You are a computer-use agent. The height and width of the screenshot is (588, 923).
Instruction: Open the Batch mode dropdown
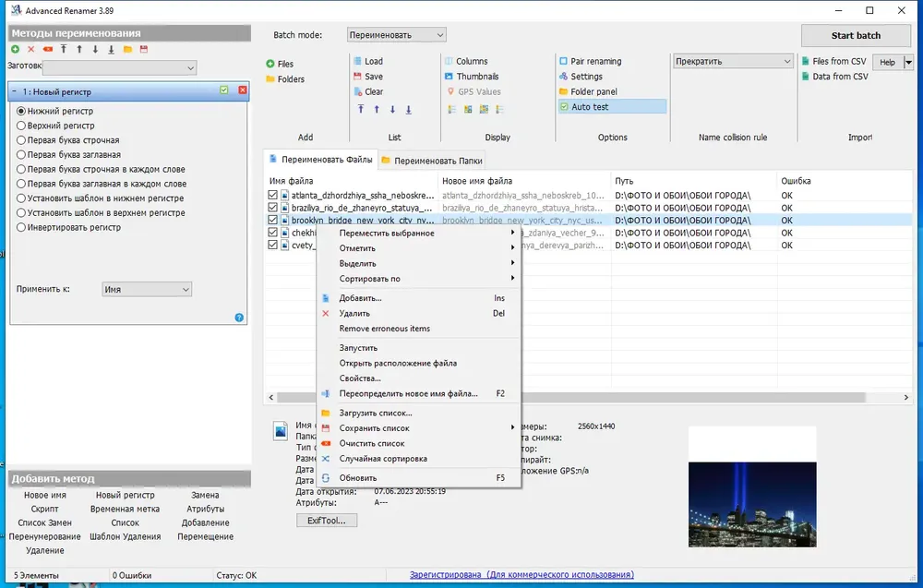pyautogui.click(x=397, y=35)
